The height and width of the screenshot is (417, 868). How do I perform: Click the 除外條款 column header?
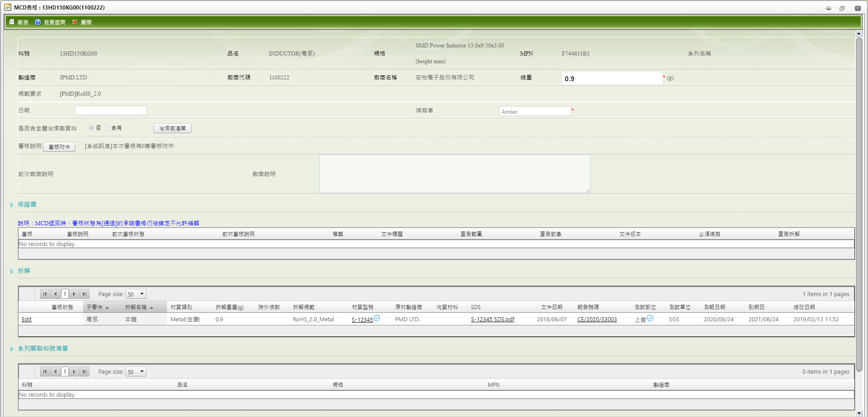269,307
